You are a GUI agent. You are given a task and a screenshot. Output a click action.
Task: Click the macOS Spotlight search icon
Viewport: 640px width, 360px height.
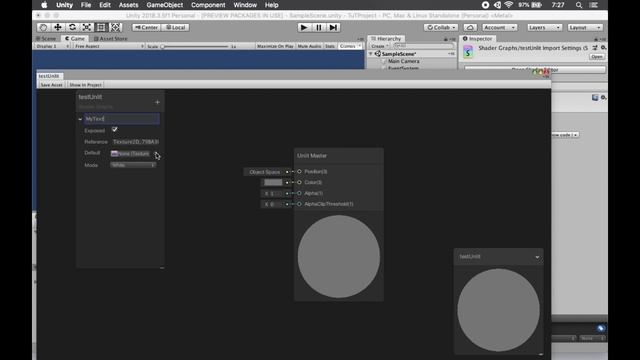click(x=579, y=5)
